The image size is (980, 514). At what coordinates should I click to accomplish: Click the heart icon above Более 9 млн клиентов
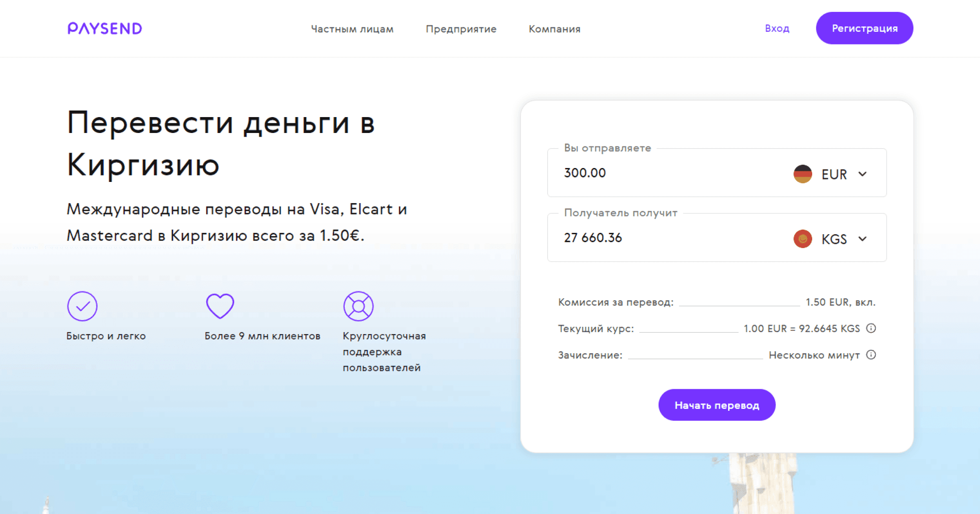coord(220,306)
